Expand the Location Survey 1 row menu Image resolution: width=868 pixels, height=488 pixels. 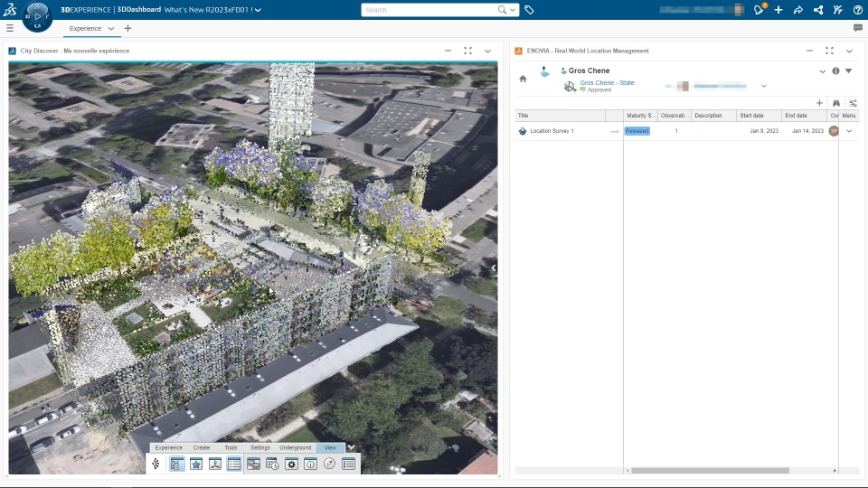click(849, 131)
